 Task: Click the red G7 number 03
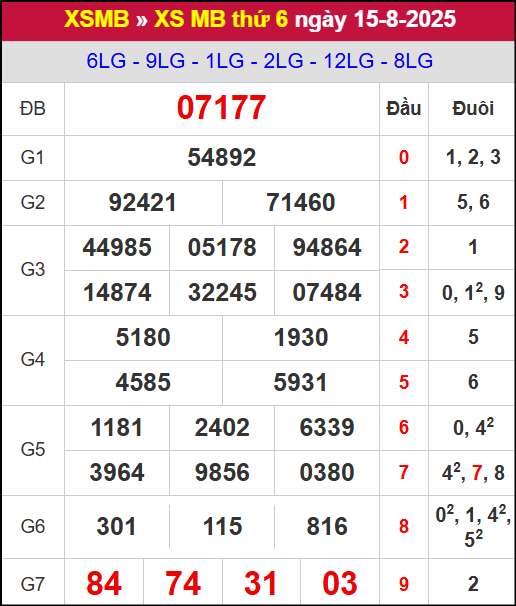340,583
